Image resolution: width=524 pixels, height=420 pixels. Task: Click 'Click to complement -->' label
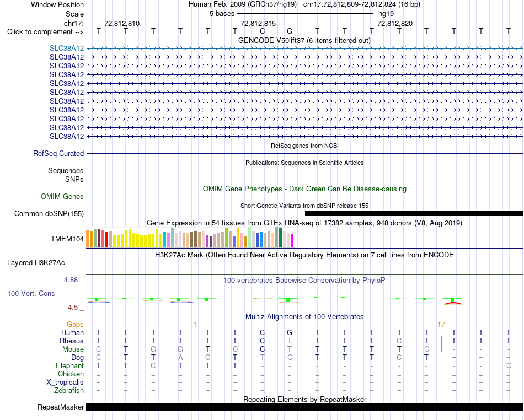(45, 32)
